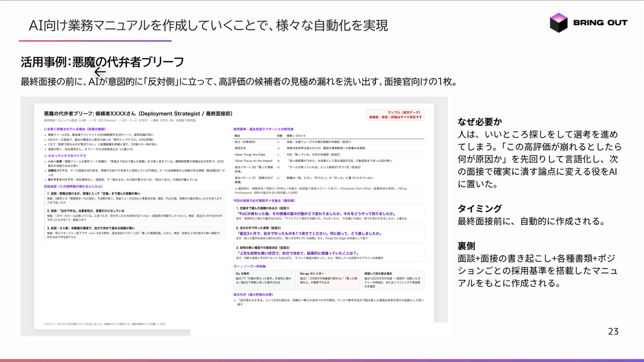Click the text 最終面接前に、自動的に作成される。
This screenshot has width=644, height=362.
(532, 221)
